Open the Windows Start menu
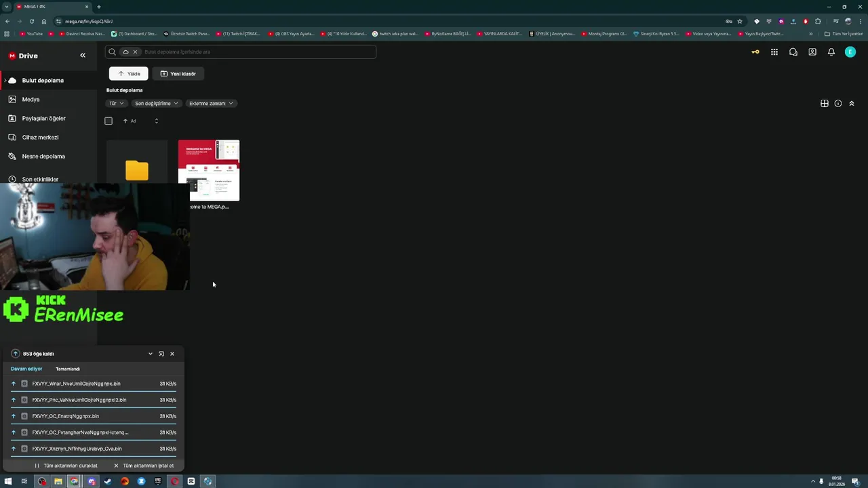 [x=8, y=481]
